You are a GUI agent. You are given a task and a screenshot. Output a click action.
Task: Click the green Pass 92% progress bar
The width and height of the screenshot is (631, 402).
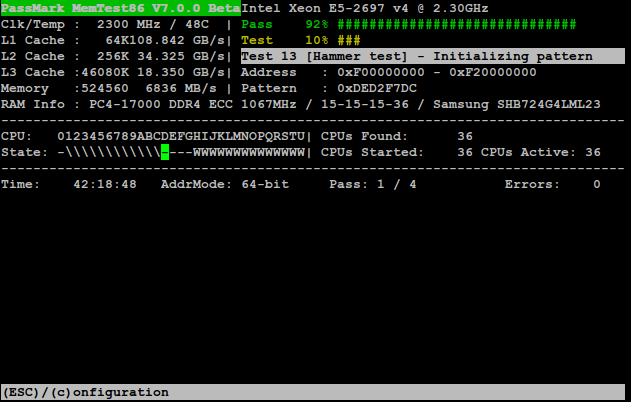457,25
